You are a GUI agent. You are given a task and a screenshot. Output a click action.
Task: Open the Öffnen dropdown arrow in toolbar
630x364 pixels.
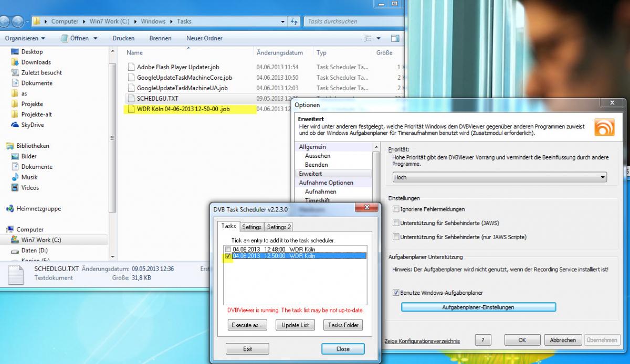click(x=95, y=38)
